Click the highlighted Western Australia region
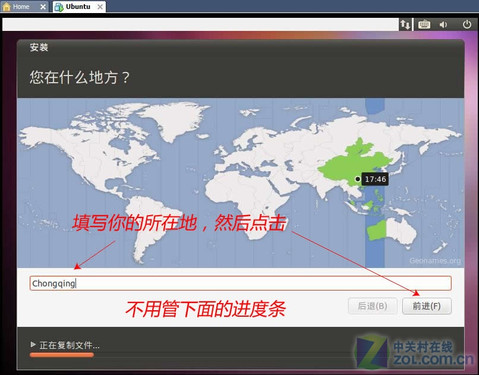The height and width of the screenshot is (375, 479). point(377,230)
